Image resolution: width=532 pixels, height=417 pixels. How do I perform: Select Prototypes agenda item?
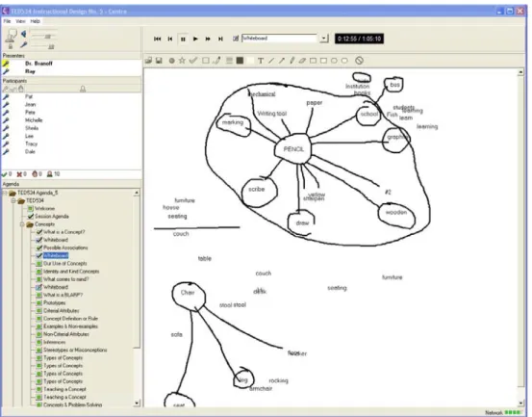coord(54,302)
